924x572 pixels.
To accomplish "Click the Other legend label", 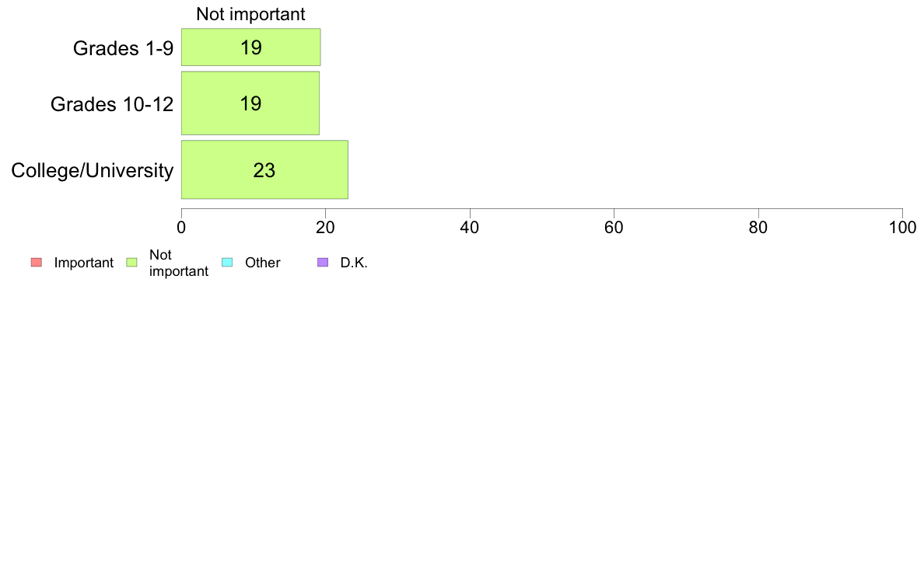I will [x=263, y=263].
